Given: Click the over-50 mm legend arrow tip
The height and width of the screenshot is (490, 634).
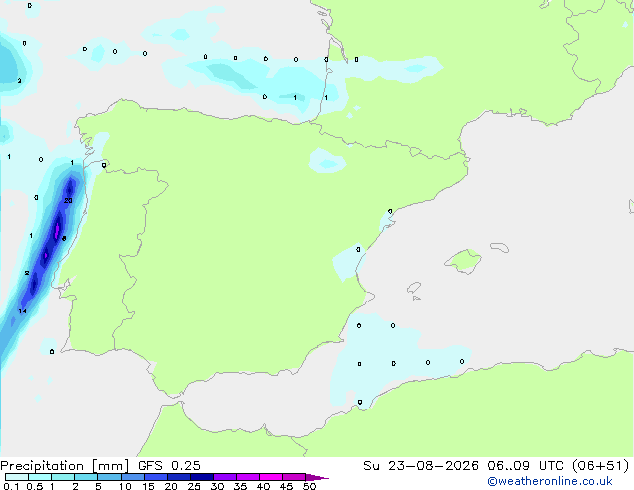Looking at the screenshot, I should [x=317, y=477].
